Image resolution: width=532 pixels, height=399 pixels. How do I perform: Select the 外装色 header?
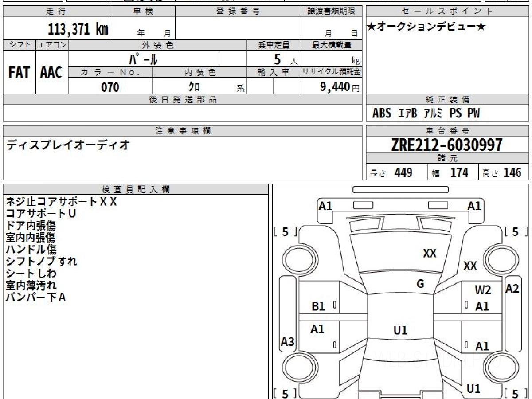[x=157, y=45]
